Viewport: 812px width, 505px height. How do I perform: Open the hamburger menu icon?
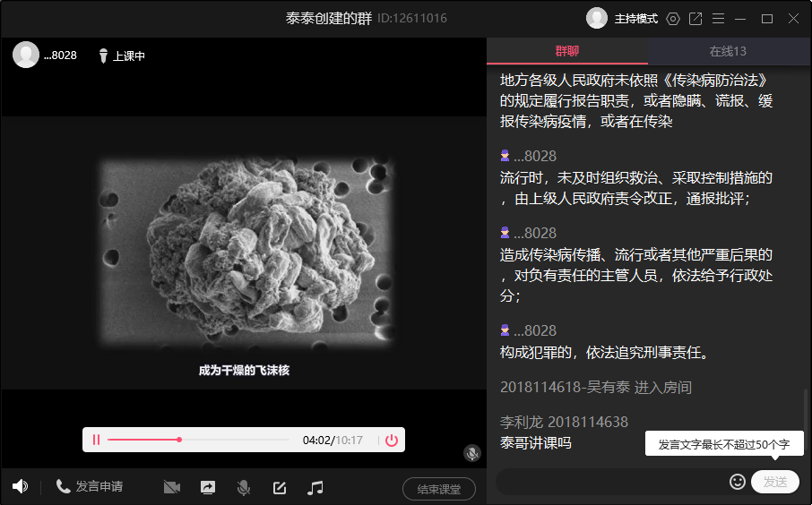point(718,19)
